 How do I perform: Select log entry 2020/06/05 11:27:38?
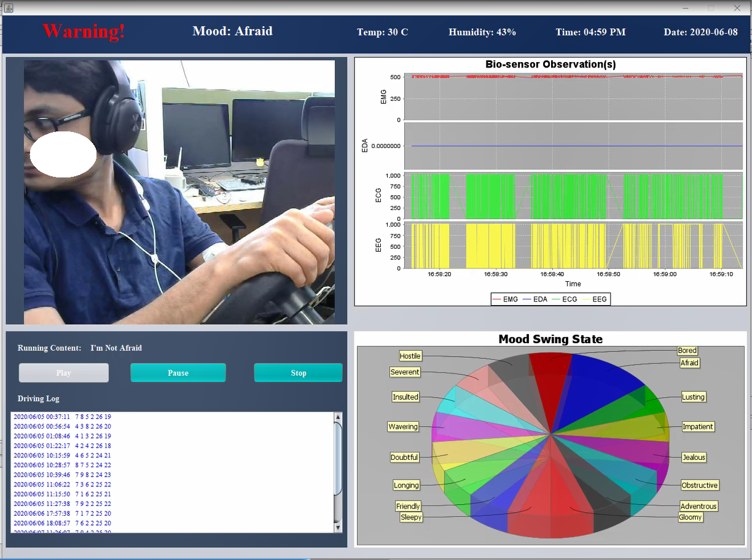pos(62,504)
